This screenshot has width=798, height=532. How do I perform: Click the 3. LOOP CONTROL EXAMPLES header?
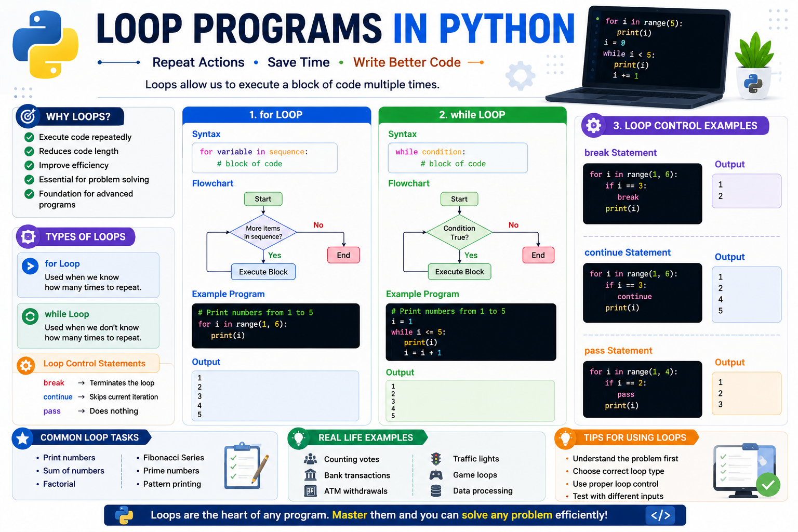coord(685,126)
